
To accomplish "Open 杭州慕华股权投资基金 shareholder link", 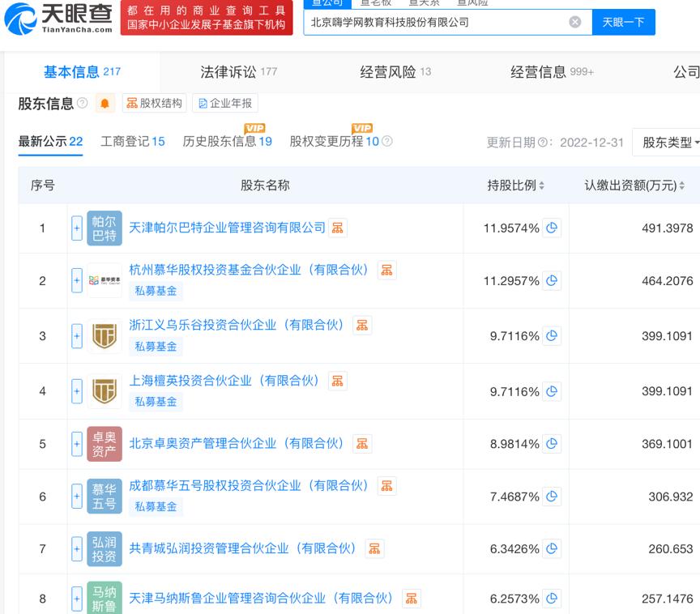I will coord(249,270).
